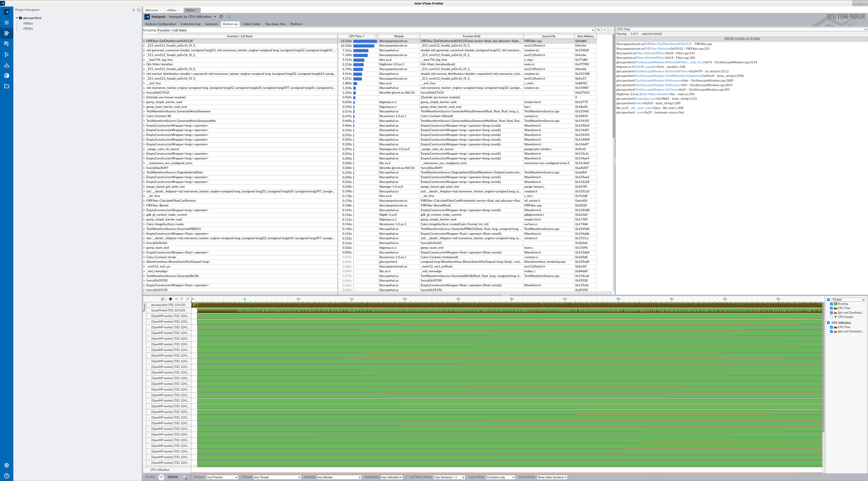Screen dimensions: 868x481
Task: Open the compare results icon in sidebar
Action: 6,76
